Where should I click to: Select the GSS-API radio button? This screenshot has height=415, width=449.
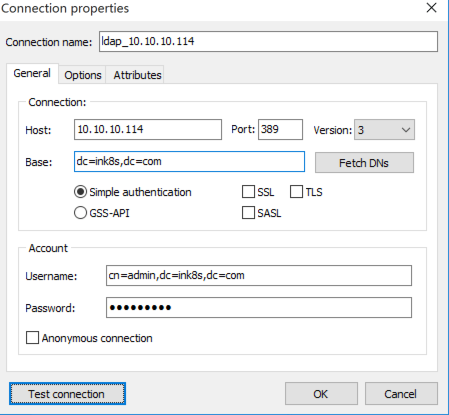[80, 213]
